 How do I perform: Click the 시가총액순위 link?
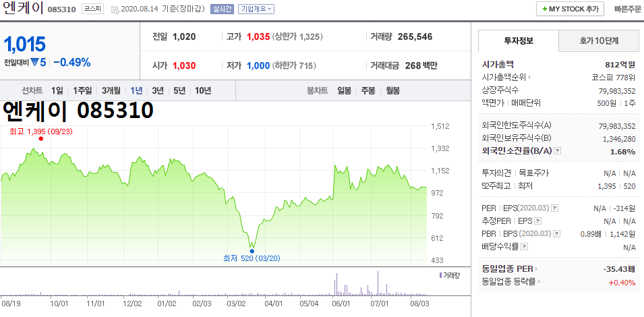coord(504,77)
